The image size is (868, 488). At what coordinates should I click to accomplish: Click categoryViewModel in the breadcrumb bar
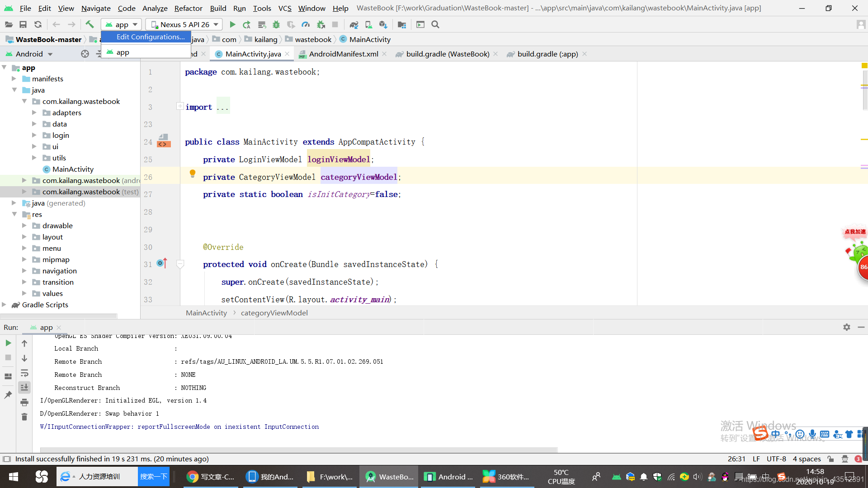coord(274,313)
